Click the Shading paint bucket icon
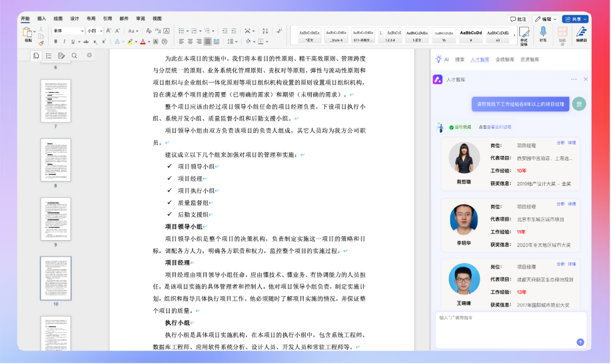The height and width of the screenshot is (364, 611). click(248, 42)
